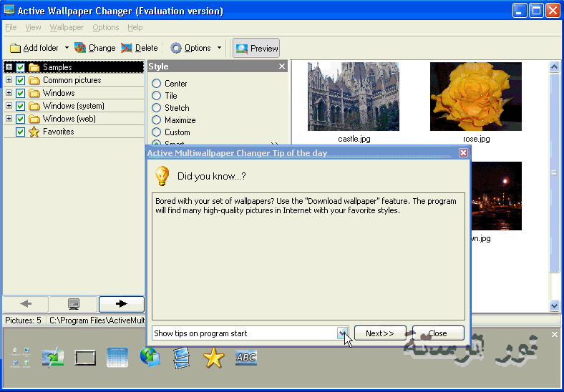Click the previous wallpaper left arrow
The image size is (564, 392).
[26, 304]
